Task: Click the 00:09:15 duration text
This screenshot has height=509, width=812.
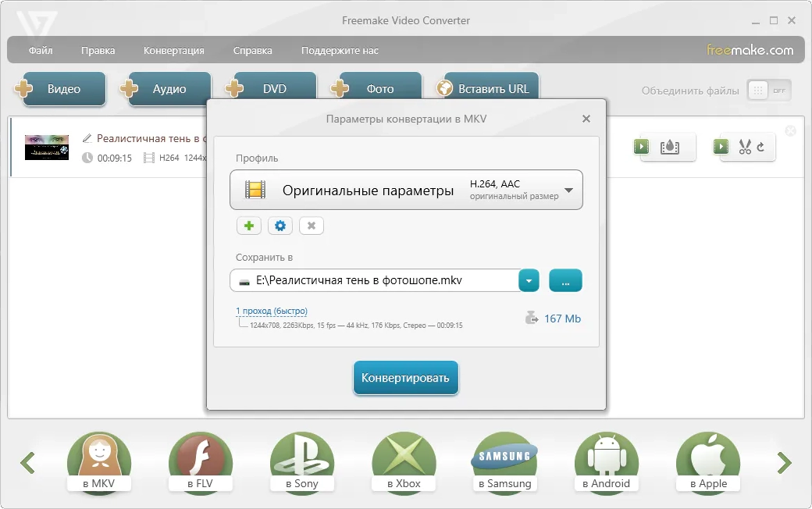Action: pos(115,158)
